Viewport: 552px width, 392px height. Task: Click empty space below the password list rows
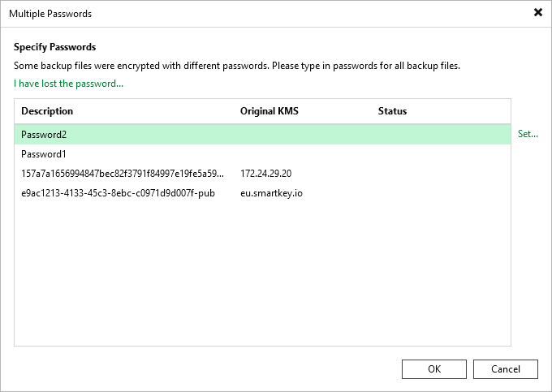(263, 274)
